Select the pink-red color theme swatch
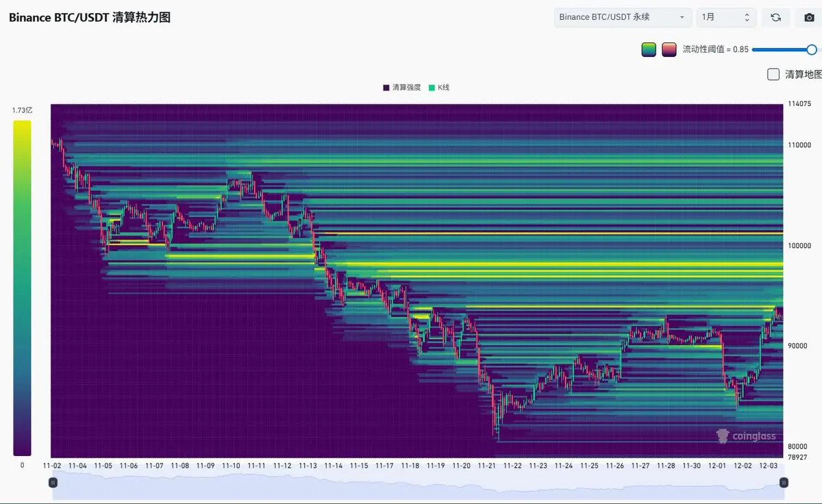The image size is (822, 504). coord(669,49)
